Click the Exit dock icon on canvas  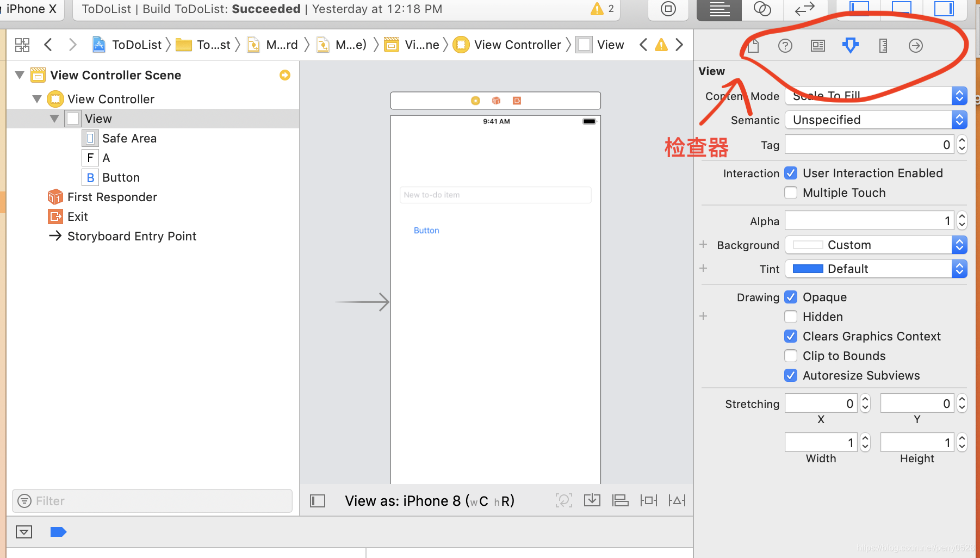click(x=517, y=101)
